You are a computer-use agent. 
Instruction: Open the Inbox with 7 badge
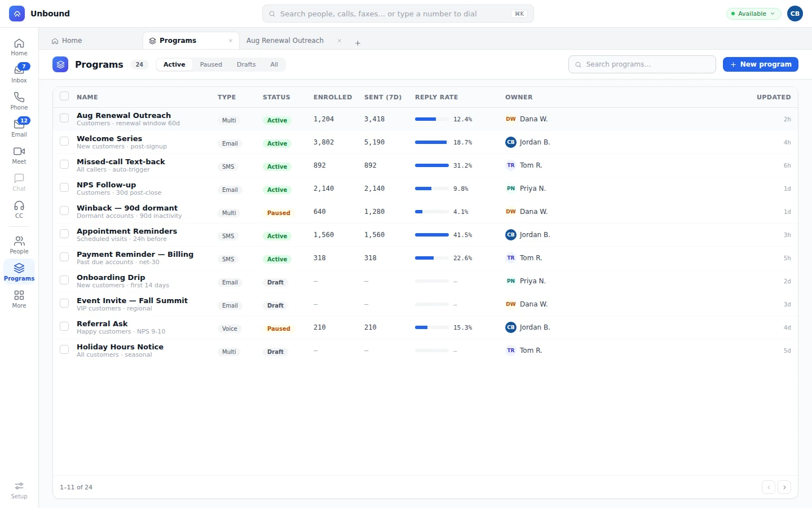point(19,74)
